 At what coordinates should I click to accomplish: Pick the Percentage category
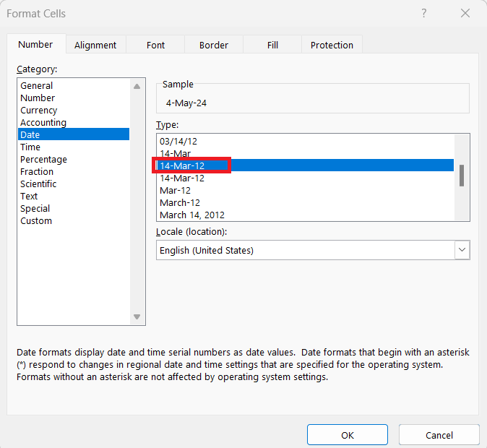[x=74, y=159]
